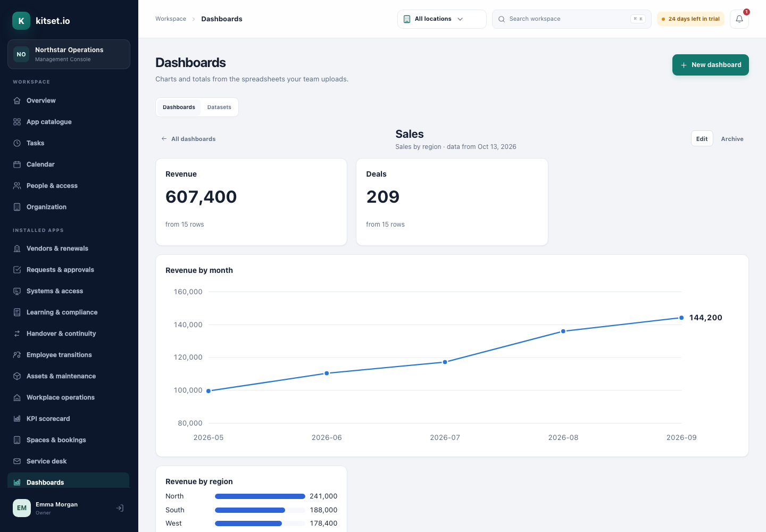Create a New dashboard
The width and height of the screenshot is (766, 532).
(711, 65)
